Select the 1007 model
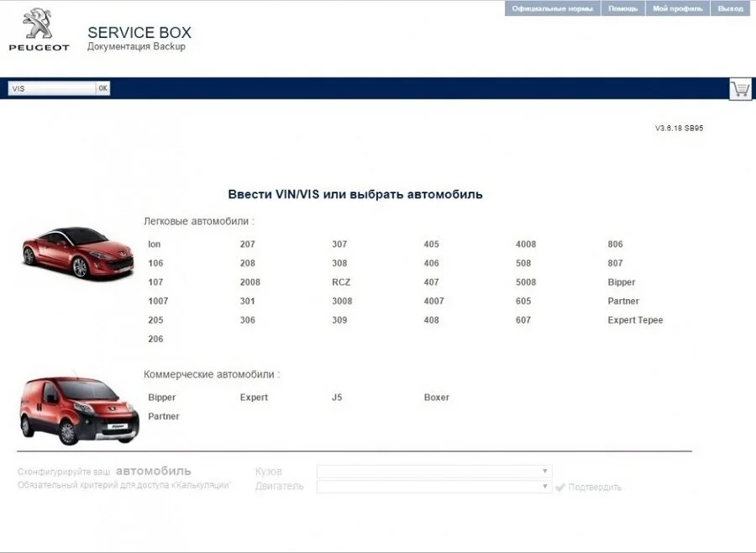 (158, 301)
